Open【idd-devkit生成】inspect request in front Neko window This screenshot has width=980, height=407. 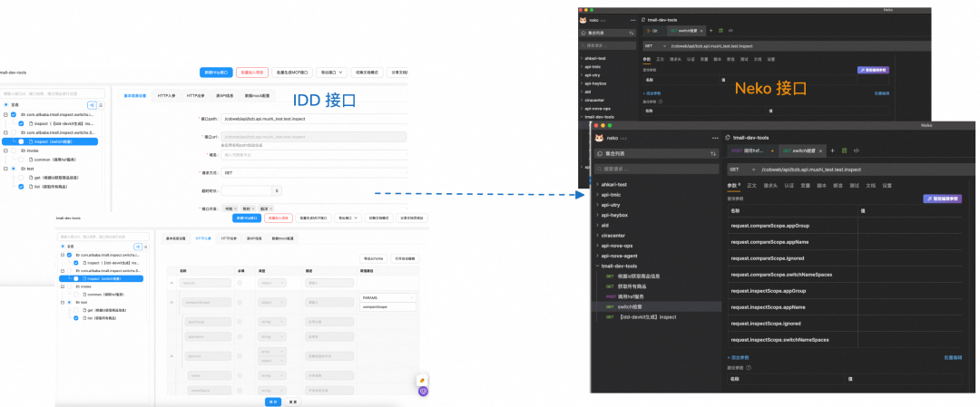click(x=642, y=317)
